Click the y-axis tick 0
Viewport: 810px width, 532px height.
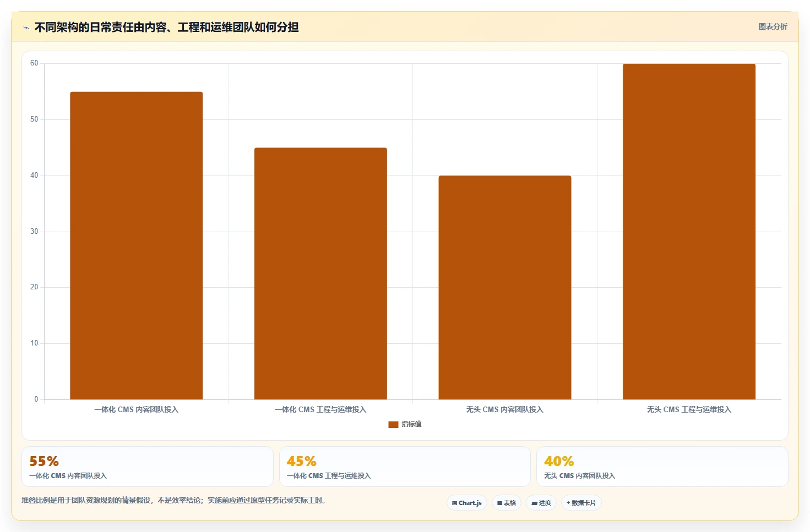[x=36, y=399]
